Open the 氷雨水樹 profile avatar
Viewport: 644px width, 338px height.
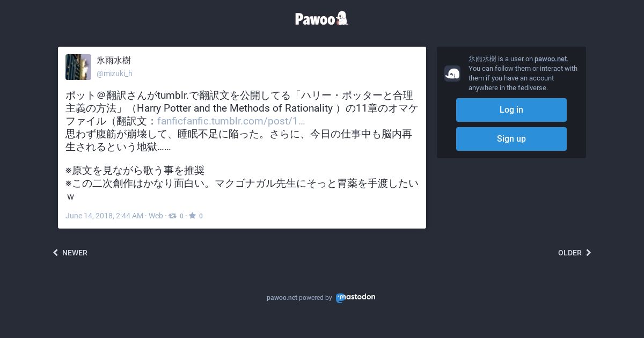point(78,67)
